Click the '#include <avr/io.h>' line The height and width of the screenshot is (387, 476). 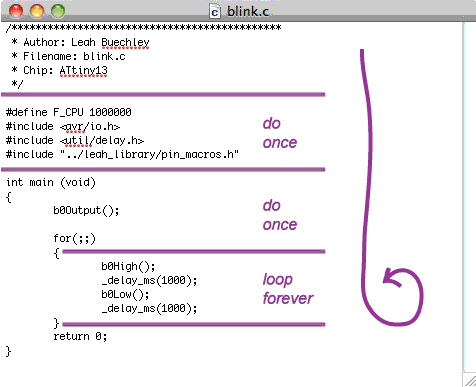[63, 126]
